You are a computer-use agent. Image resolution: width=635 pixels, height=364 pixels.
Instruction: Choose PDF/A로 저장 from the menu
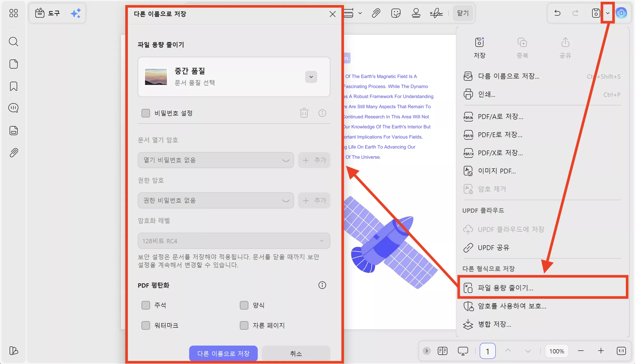coord(499,116)
